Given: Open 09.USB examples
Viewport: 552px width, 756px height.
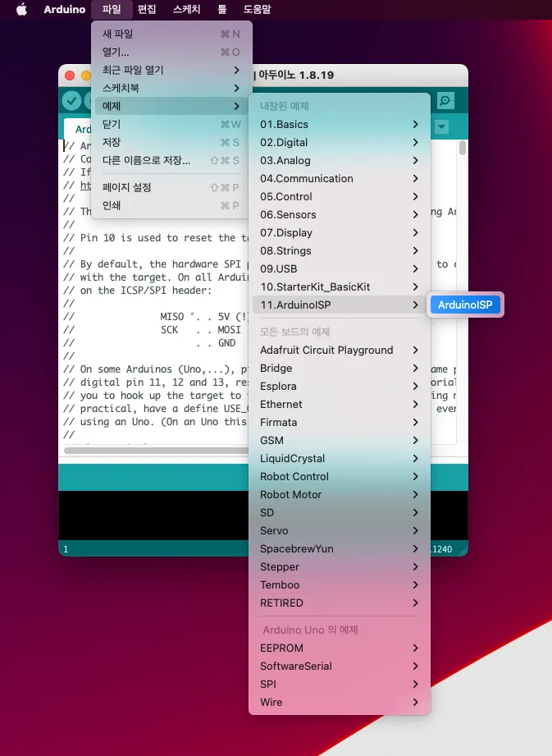Looking at the screenshot, I should click(339, 269).
